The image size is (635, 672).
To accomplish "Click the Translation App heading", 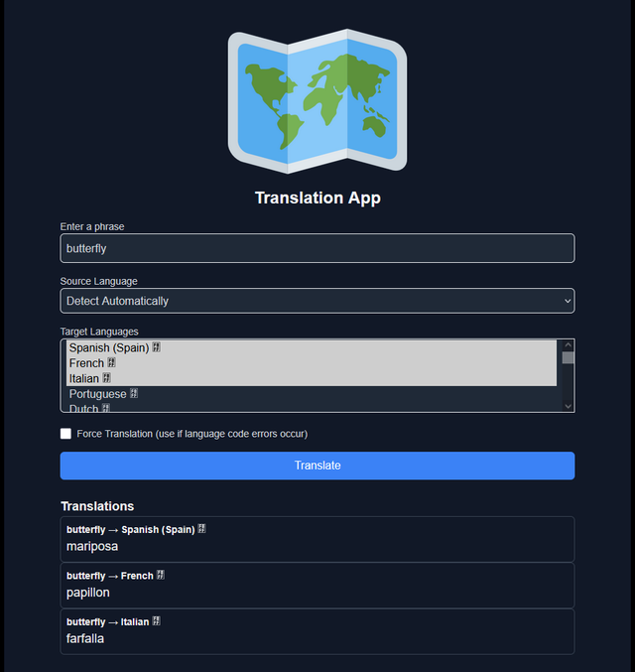I will click(x=317, y=198).
